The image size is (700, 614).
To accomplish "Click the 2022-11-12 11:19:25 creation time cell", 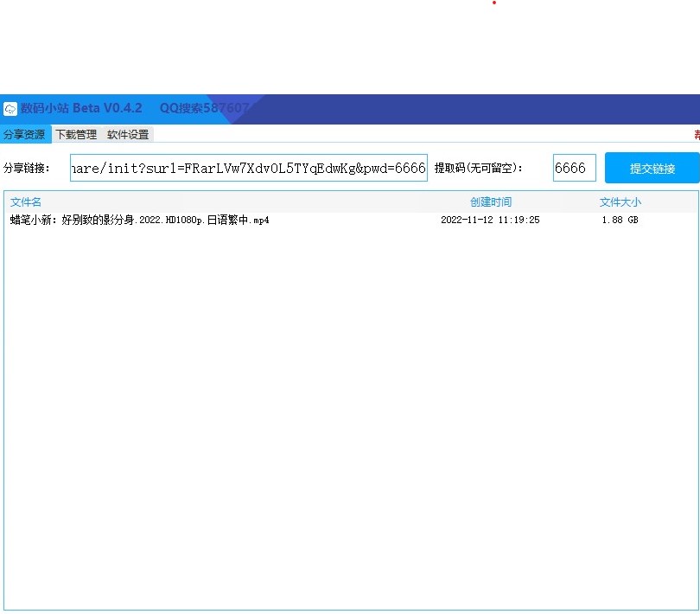I will click(x=490, y=221).
